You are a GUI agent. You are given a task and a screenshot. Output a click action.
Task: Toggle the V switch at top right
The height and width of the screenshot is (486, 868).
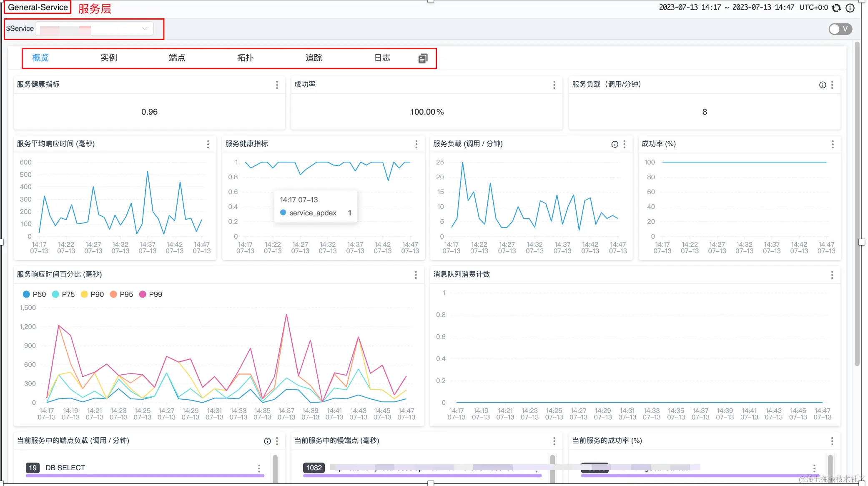840,29
